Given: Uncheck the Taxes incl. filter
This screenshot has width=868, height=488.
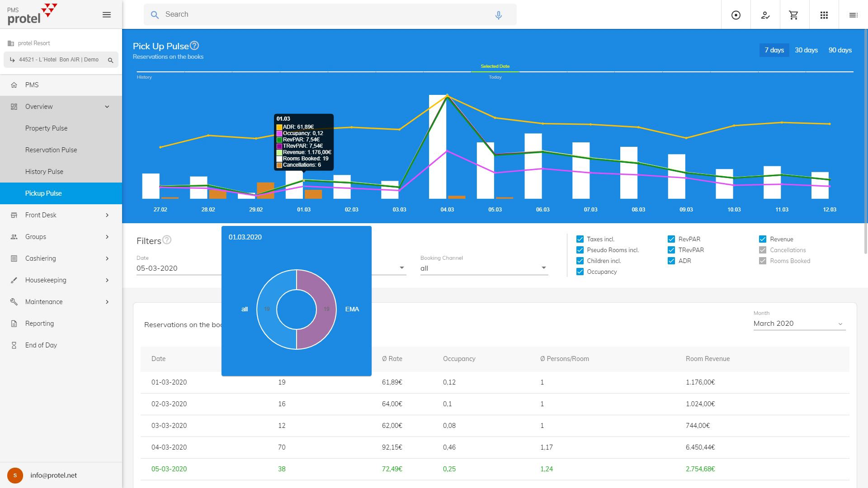Looking at the screenshot, I should pyautogui.click(x=580, y=239).
